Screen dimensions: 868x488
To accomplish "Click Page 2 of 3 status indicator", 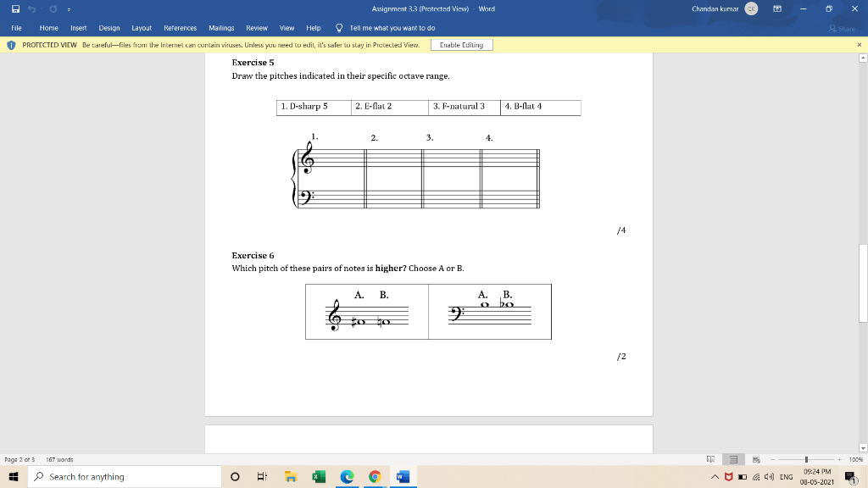I will coord(19,459).
